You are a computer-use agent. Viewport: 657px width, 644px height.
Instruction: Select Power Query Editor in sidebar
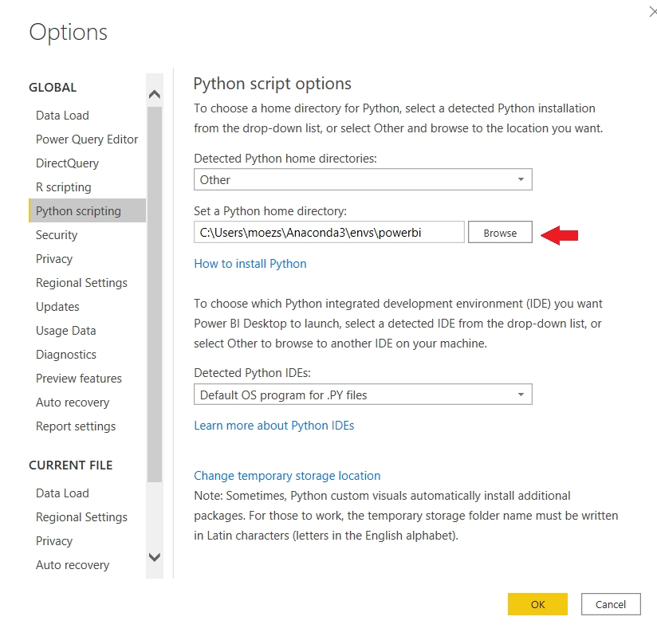87,139
